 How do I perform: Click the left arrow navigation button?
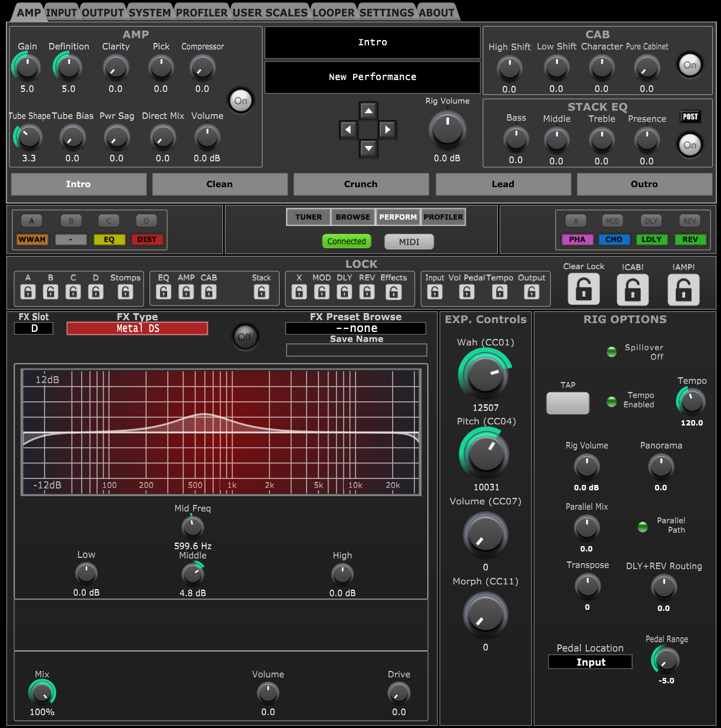[x=348, y=129]
